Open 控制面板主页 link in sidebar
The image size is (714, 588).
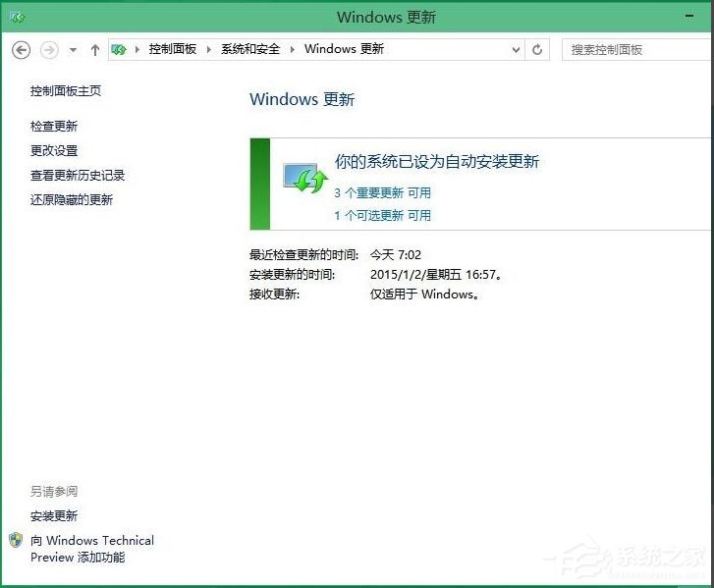pyautogui.click(x=66, y=91)
